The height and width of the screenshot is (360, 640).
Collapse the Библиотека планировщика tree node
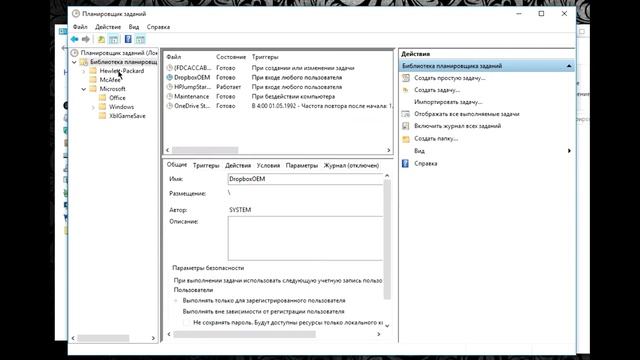(74, 62)
